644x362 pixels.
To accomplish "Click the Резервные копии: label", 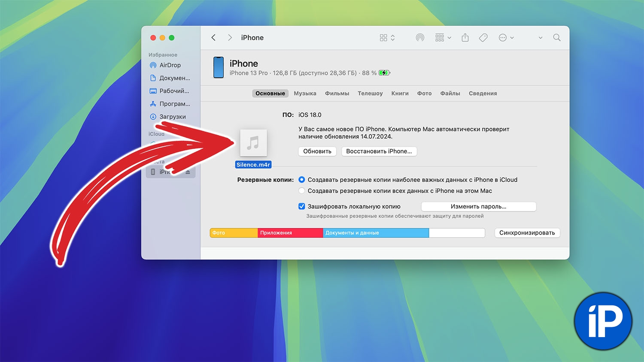I will coord(265,180).
